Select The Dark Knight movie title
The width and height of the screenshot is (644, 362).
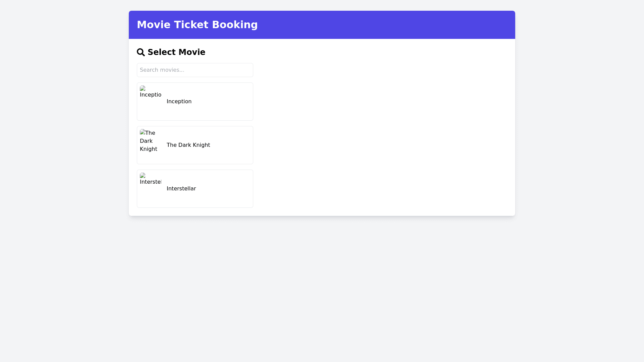click(188, 145)
